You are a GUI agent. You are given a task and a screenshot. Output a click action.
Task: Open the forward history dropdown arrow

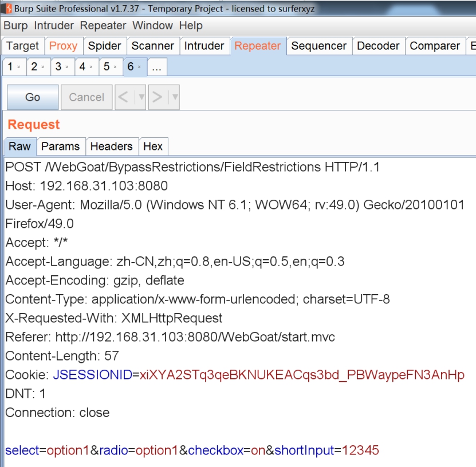(175, 97)
